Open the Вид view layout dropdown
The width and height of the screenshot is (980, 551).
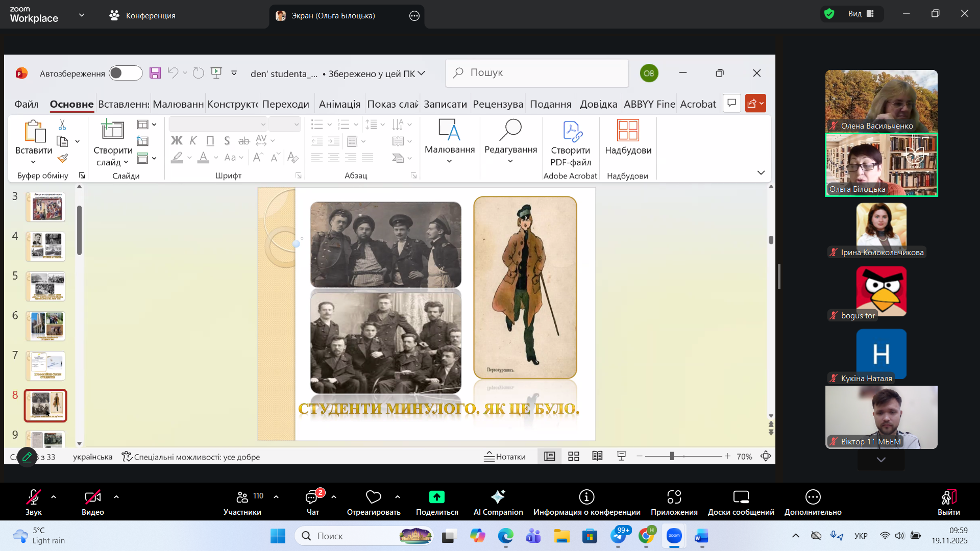[861, 14]
